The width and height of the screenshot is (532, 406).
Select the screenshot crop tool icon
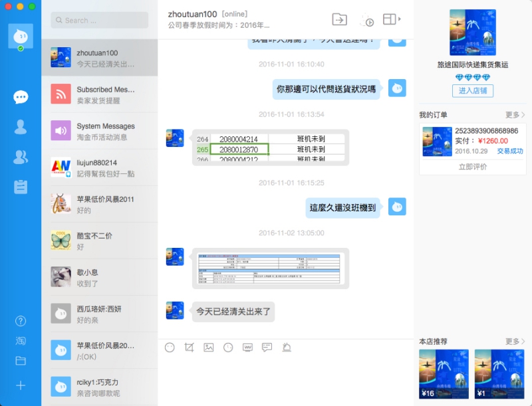189,348
